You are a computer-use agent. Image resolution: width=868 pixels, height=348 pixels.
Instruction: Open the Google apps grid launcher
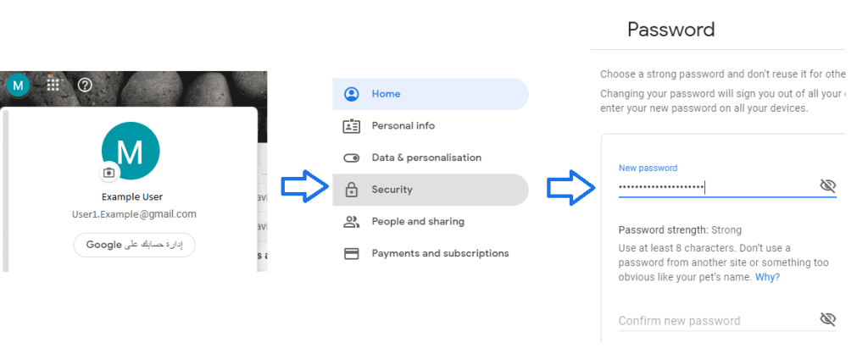pos(53,85)
